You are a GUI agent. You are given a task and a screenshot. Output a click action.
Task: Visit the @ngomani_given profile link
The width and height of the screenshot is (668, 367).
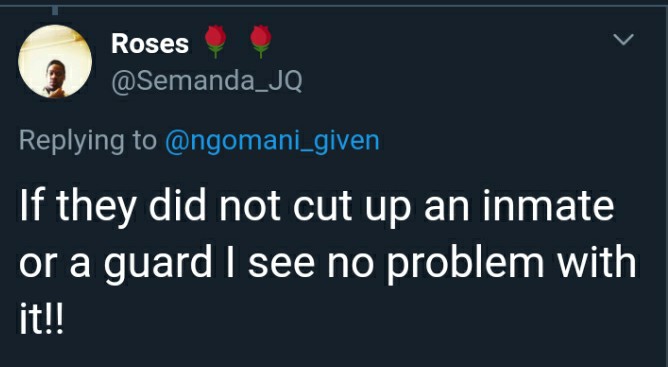tap(272, 142)
